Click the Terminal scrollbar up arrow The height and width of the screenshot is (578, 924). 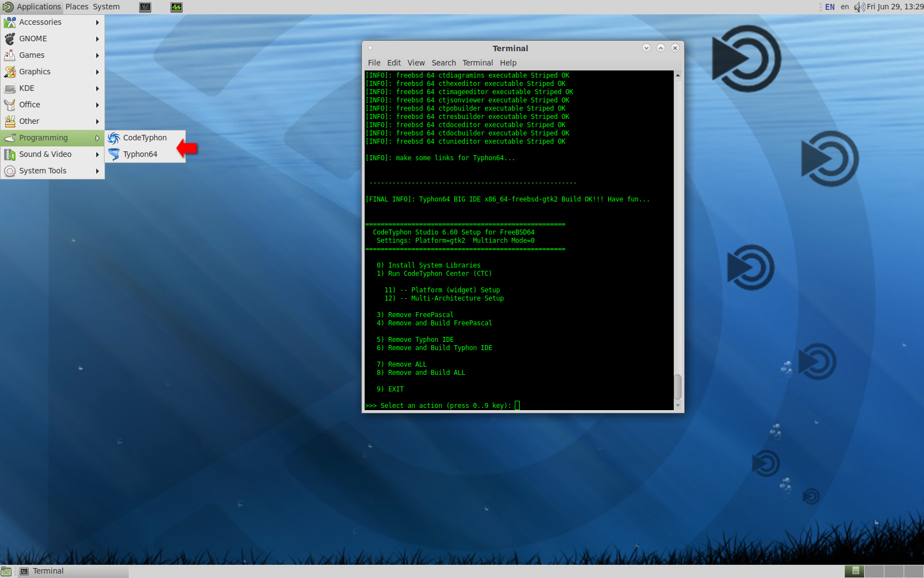[678, 75]
